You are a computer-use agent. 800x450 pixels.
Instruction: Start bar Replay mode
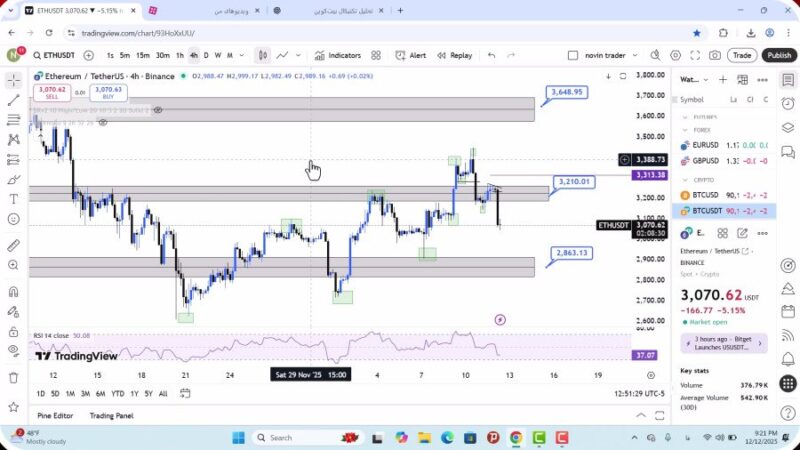455,55
